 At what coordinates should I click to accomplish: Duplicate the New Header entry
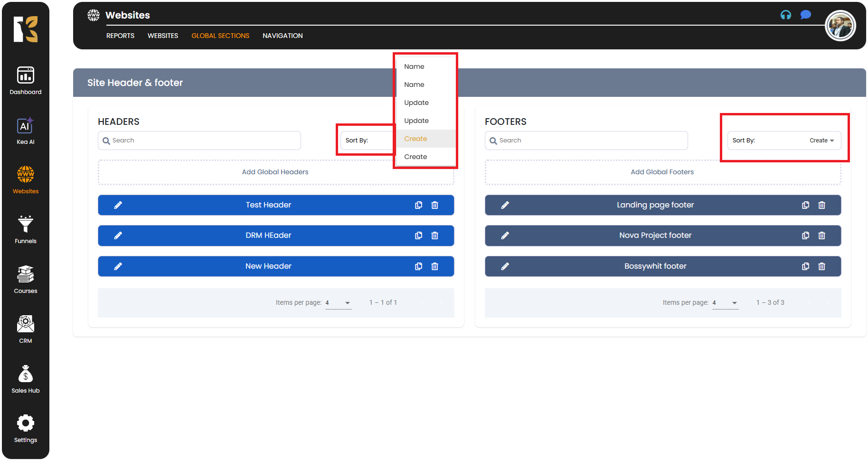[x=418, y=266]
